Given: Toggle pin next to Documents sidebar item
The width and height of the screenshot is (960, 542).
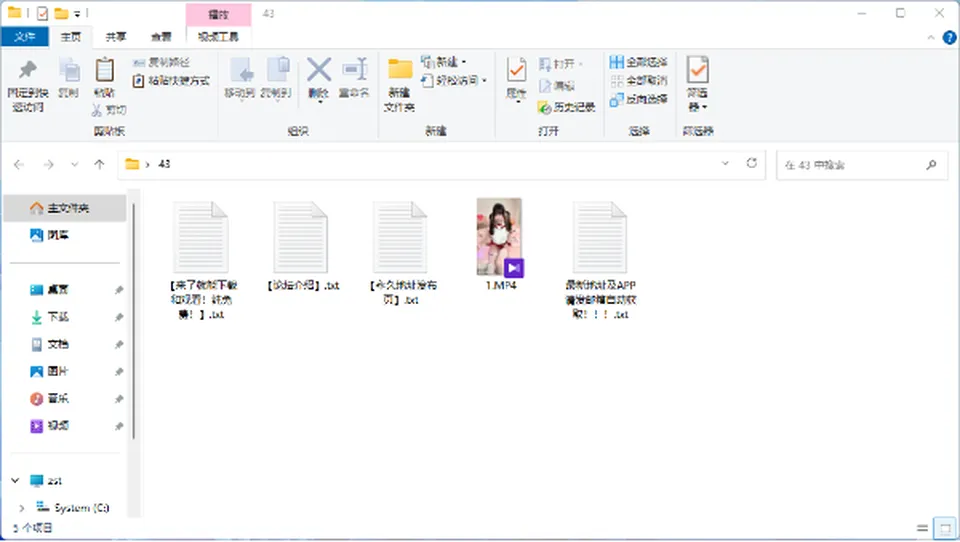Looking at the screenshot, I should [119, 345].
